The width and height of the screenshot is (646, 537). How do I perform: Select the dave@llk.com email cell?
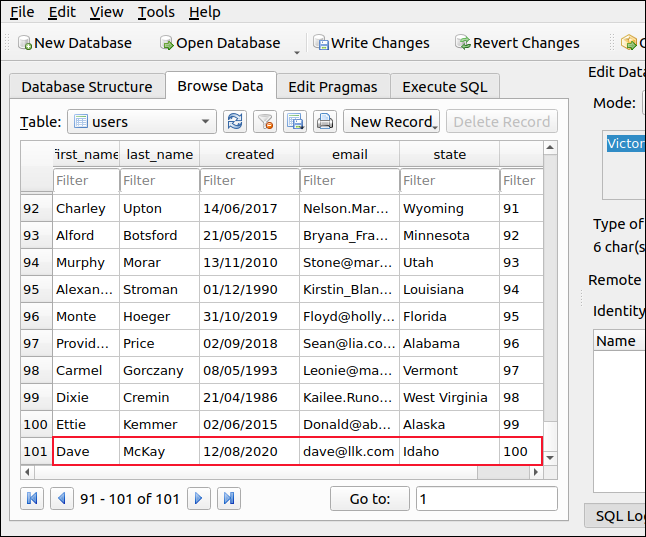click(349, 451)
